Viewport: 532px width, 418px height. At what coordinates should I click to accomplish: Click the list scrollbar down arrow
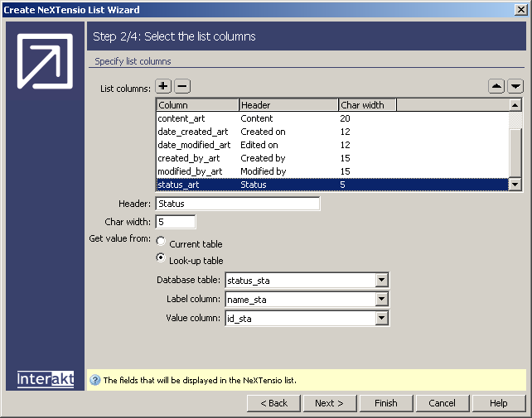pyautogui.click(x=515, y=185)
